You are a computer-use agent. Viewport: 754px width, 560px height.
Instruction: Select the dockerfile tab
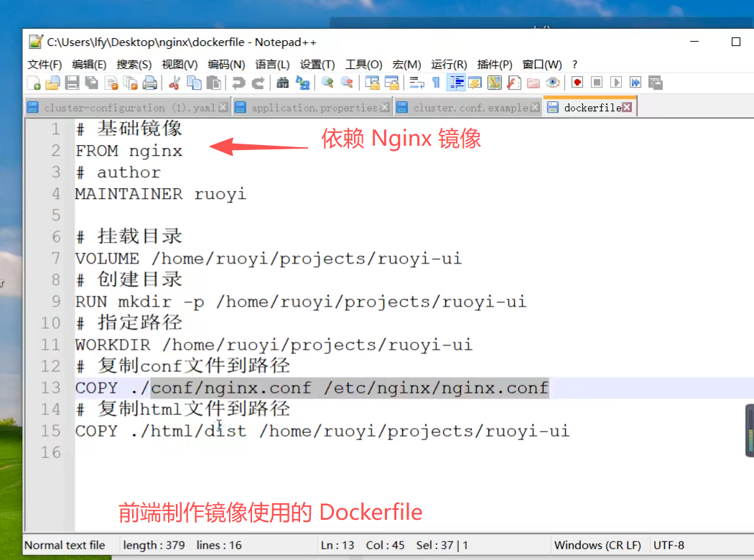point(592,108)
